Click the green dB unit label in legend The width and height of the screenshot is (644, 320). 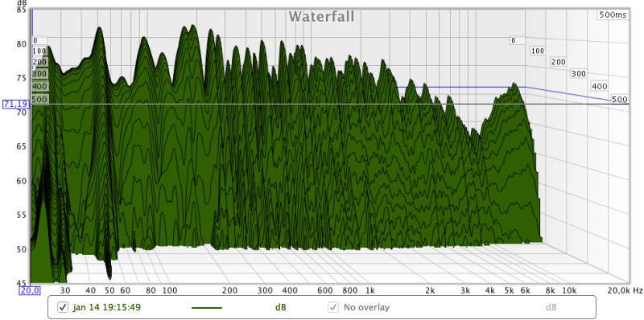pyautogui.click(x=280, y=307)
